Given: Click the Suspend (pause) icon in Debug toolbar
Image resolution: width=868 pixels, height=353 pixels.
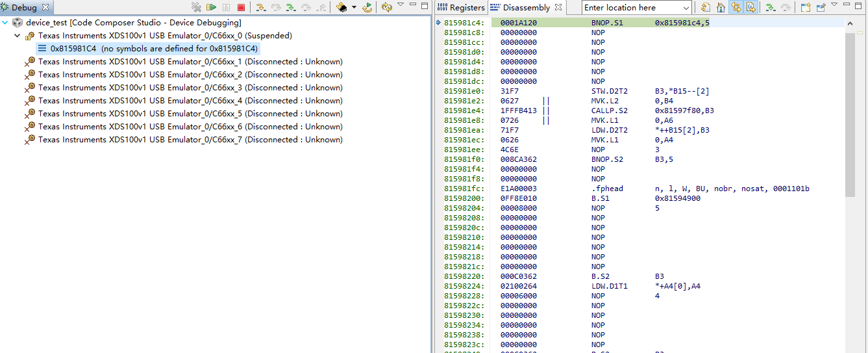Looking at the screenshot, I should [227, 8].
